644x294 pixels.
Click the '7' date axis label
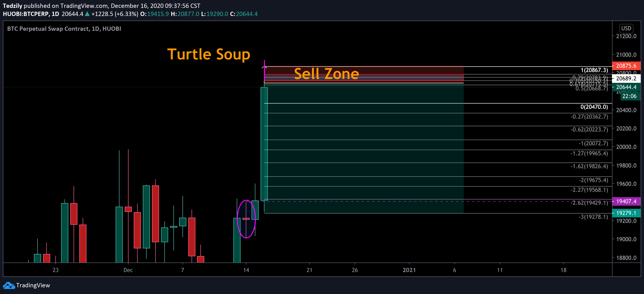(x=182, y=270)
